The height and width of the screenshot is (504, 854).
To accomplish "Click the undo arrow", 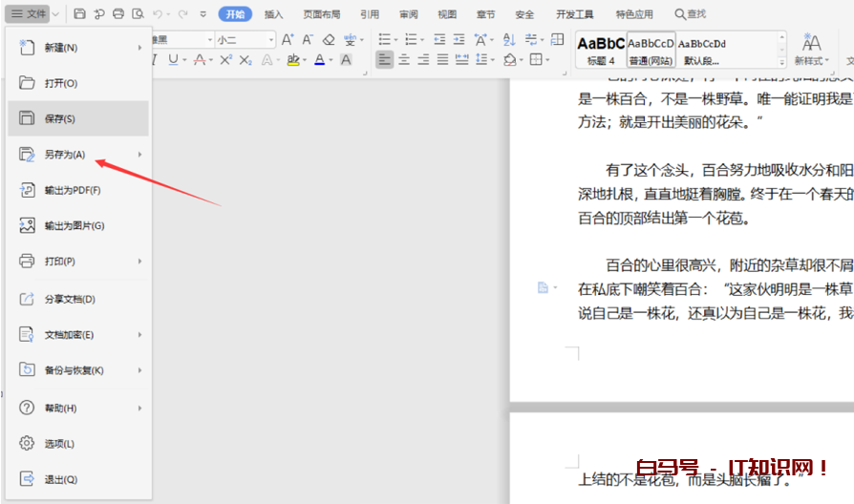I will tap(158, 14).
